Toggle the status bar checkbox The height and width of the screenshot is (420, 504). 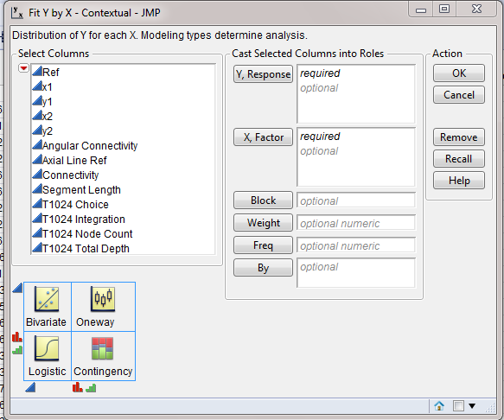coord(458,406)
